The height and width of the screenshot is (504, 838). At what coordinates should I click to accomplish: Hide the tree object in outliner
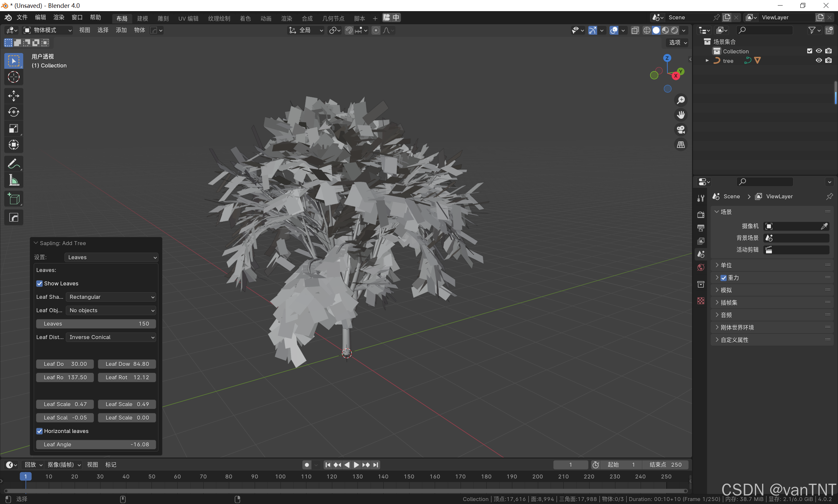(819, 61)
